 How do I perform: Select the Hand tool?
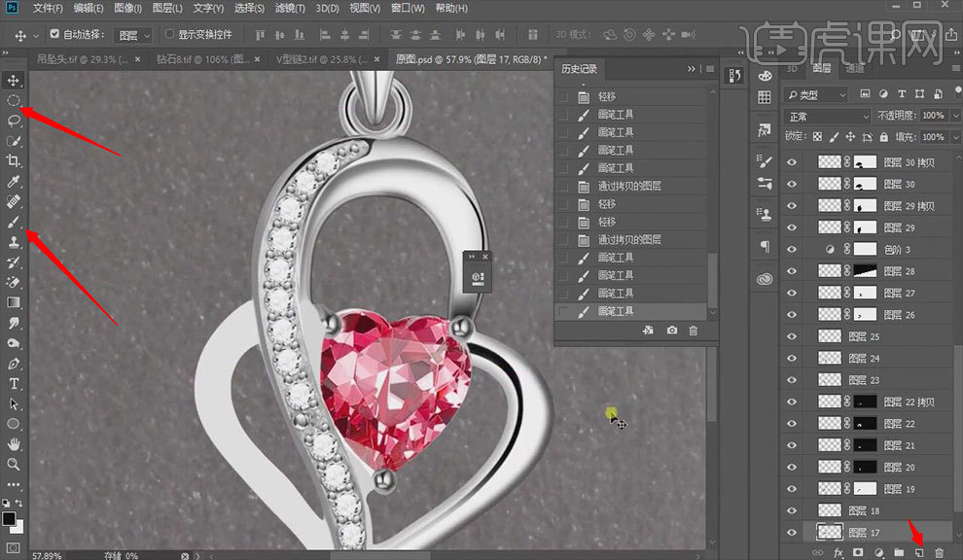(14, 444)
